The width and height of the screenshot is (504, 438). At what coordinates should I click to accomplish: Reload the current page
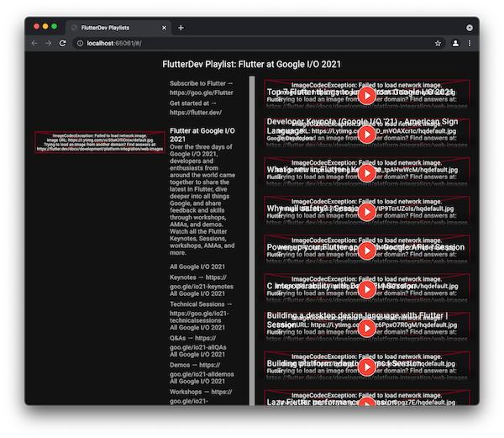(x=63, y=43)
